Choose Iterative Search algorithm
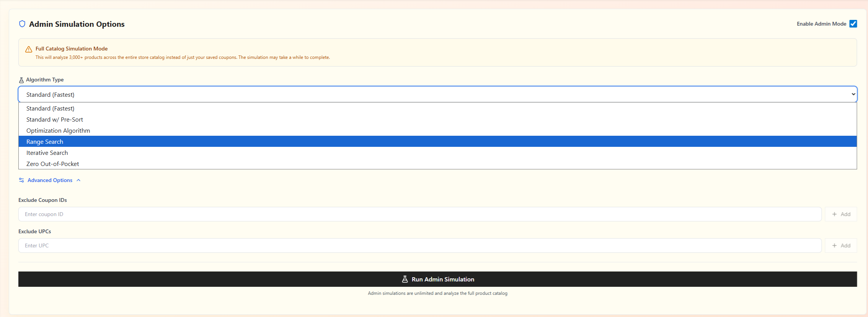The height and width of the screenshot is (317, 868). (47, 153)
